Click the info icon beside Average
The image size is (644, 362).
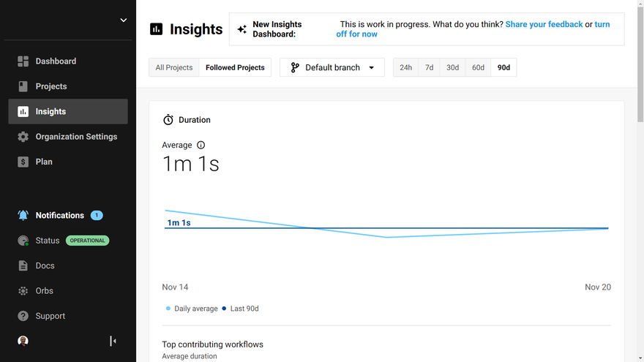tap(201, 146)
